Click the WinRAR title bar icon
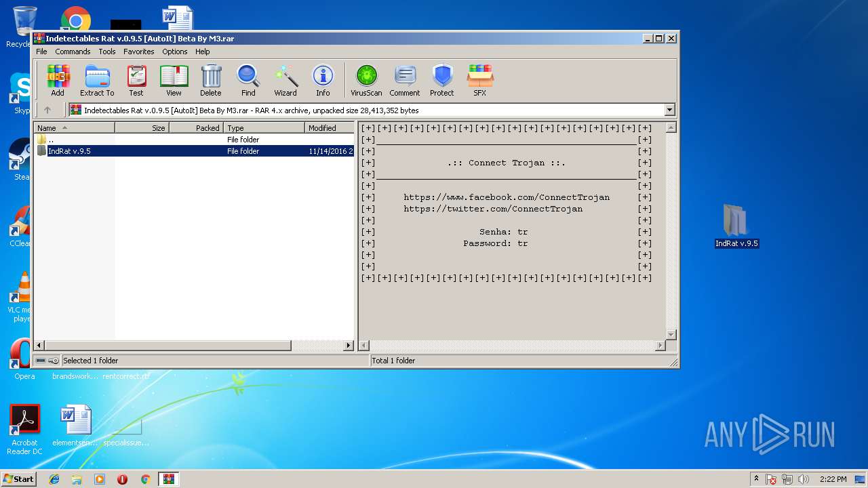This screenshot has height=488, width=868. pyautogui.click(x=39, y=39)
